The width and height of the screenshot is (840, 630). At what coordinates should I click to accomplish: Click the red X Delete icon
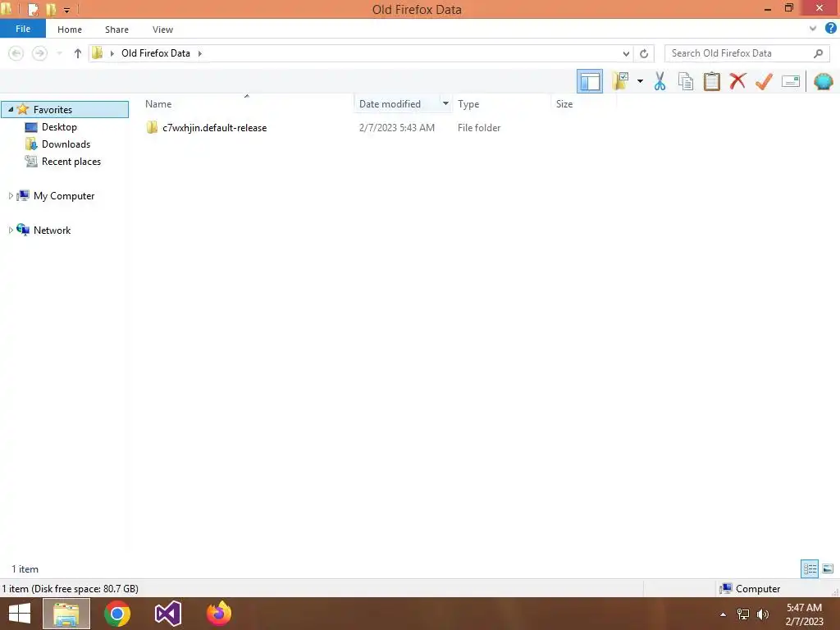[x=737, y=81]
